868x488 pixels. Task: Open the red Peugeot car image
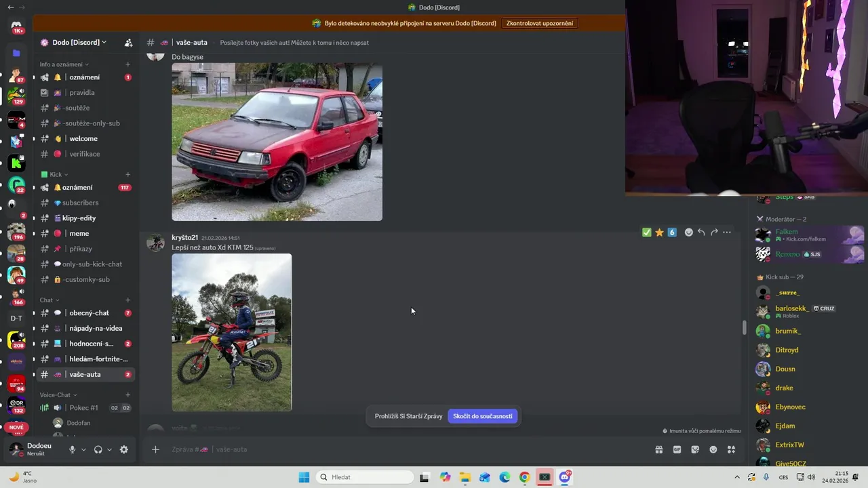[277, 142]
